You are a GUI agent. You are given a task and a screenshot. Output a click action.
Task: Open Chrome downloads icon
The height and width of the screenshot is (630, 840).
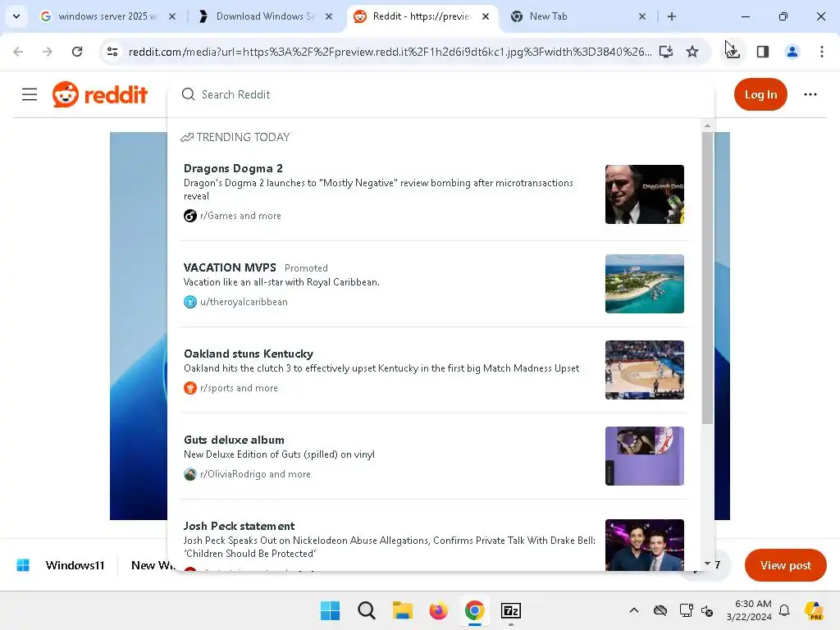(733, 52)
